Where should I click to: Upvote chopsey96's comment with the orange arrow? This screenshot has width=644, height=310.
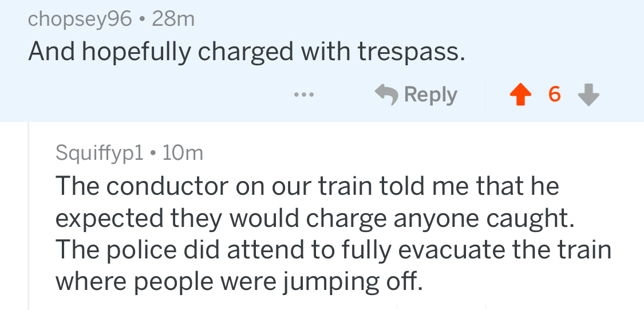(519, 95)
